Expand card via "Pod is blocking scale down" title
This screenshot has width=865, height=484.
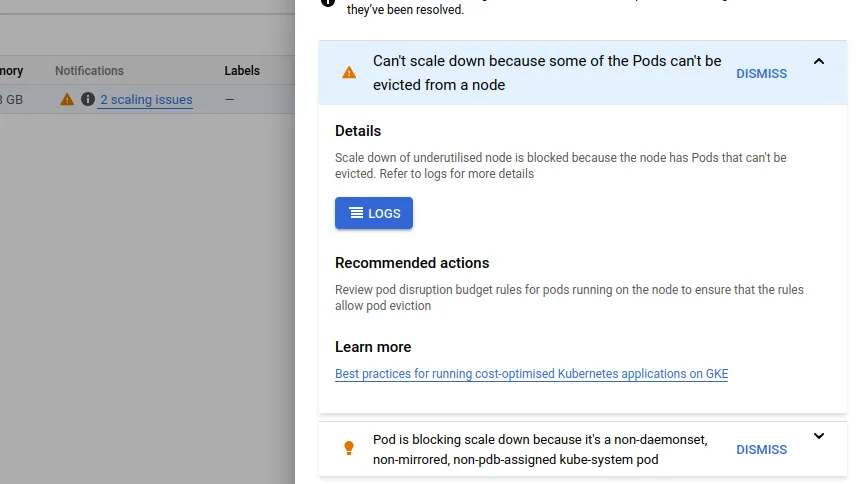(540, 449)
